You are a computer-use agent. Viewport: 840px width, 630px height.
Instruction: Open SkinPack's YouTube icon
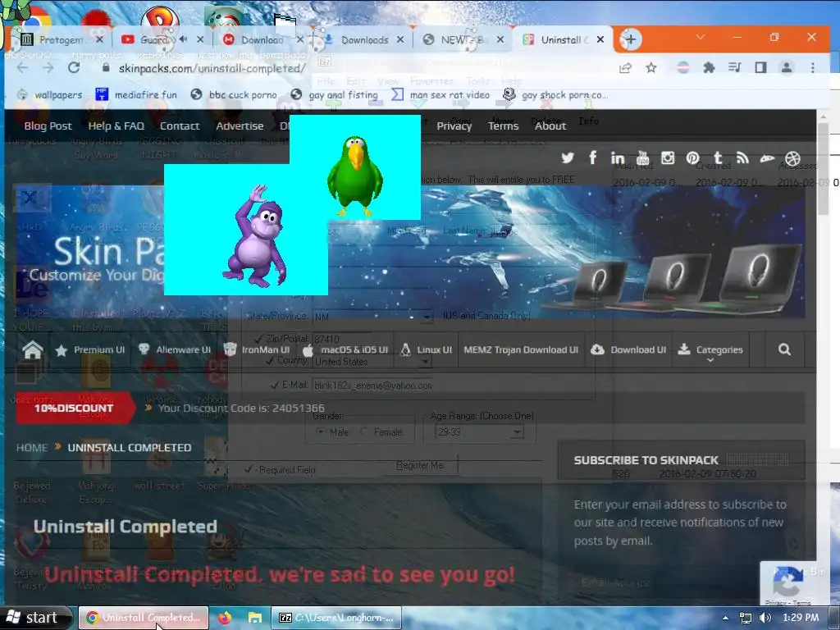coord(643,158)
